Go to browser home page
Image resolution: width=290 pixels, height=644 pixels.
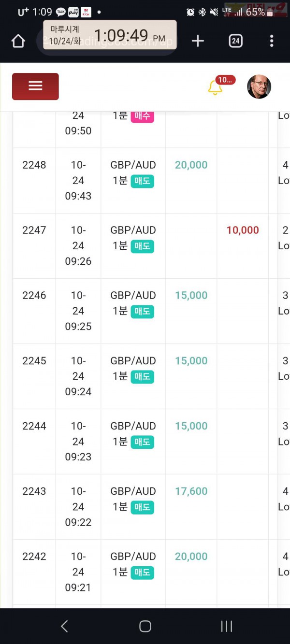(x=18, y=41)
